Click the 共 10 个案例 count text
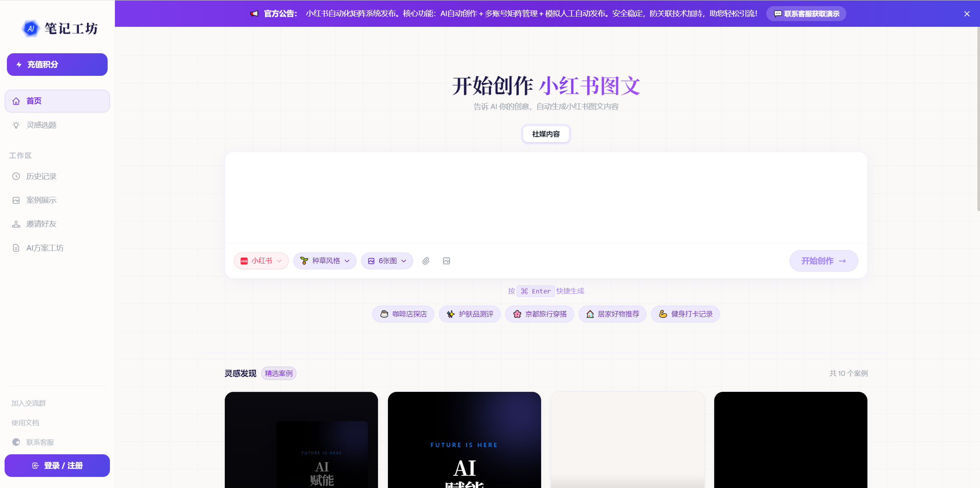 848,373
